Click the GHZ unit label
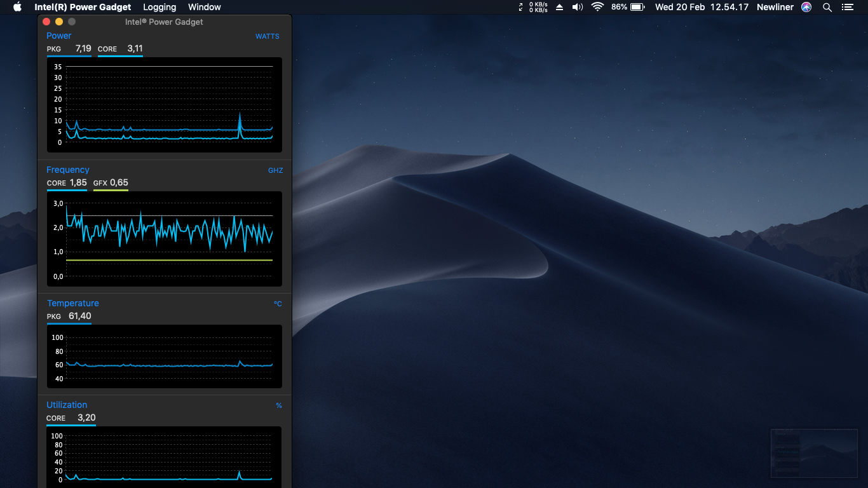Image resolution: width=868 pixels, height=488 pixels. click(x=276, y=170)
